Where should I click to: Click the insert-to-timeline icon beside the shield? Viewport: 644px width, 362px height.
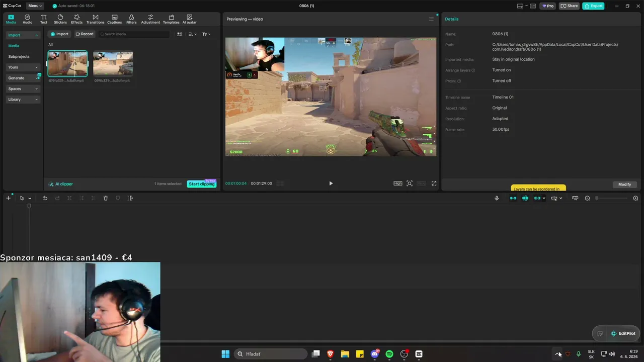[130, 198]
